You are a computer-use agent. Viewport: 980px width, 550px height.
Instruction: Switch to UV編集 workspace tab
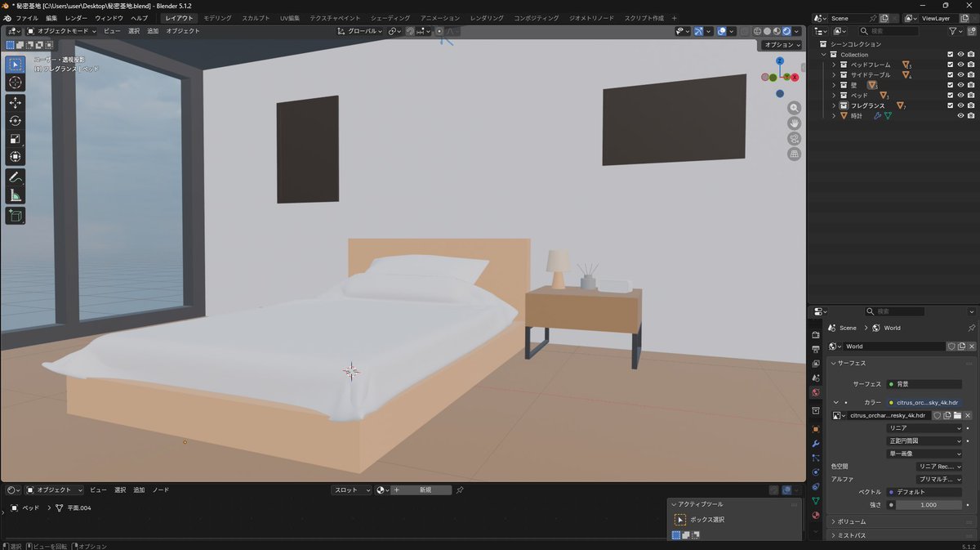click(290, 18)
